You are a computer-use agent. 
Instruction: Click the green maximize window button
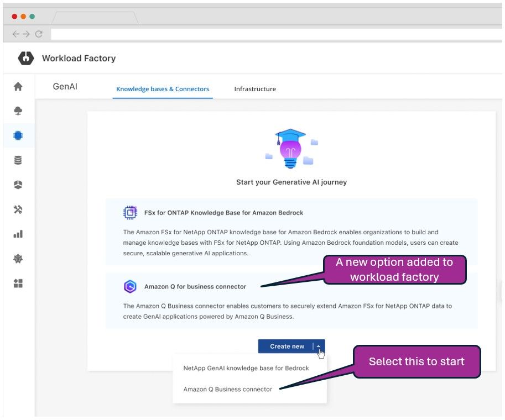(x=32, y=17)
